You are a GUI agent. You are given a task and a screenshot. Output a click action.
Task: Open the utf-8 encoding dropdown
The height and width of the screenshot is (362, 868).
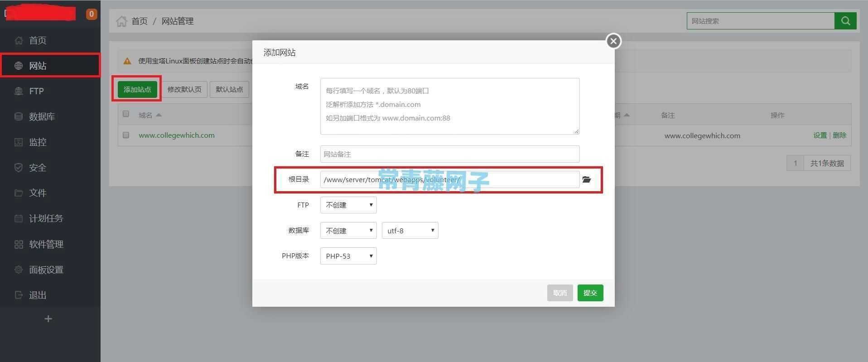coord(410,231)
